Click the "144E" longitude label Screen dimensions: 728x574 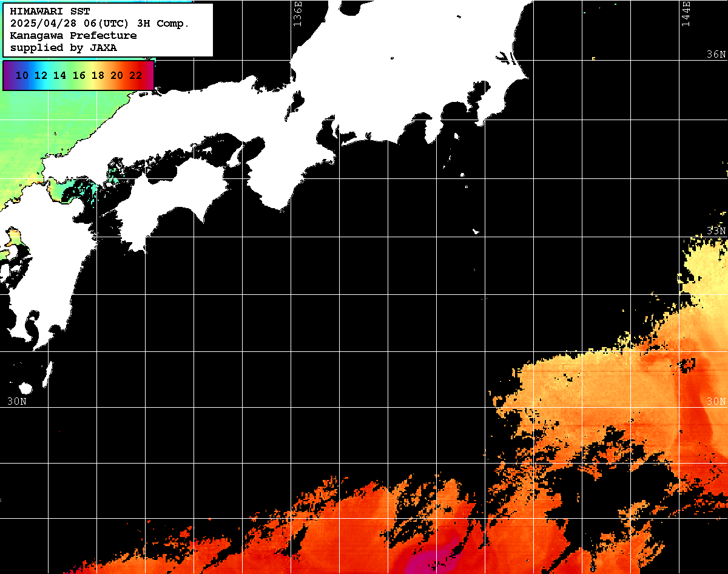pyautogui.click(x=686, y=14)
